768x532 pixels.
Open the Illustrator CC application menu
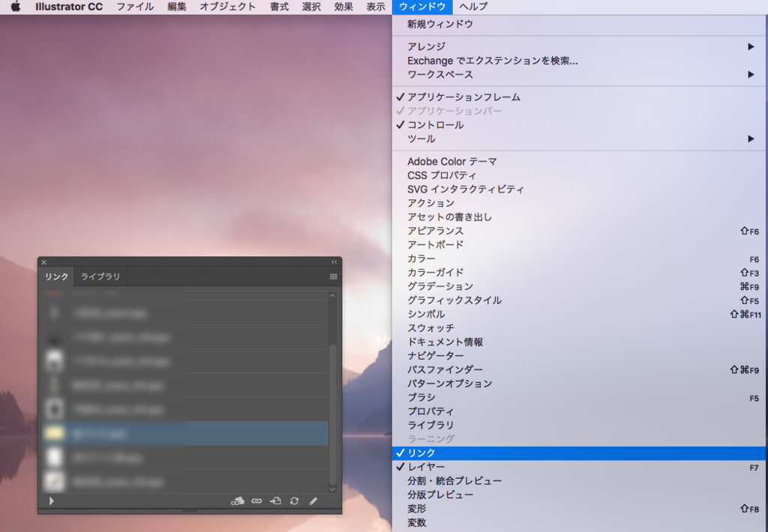pos(69,6)
